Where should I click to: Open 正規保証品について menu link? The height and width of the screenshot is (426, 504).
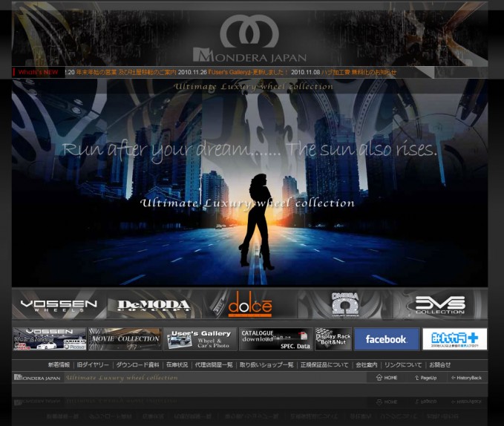[x=324, y=365]
